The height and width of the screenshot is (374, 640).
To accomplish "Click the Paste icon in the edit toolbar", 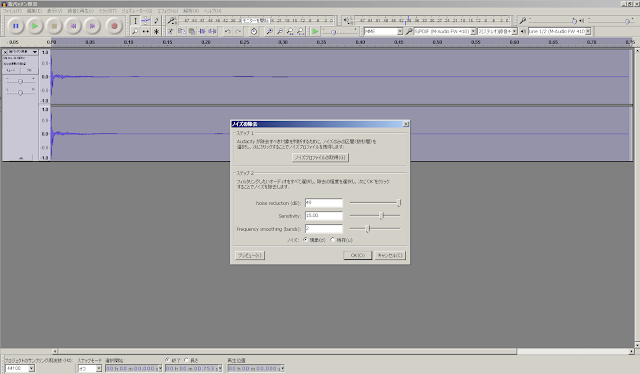I will click(192, 31).
